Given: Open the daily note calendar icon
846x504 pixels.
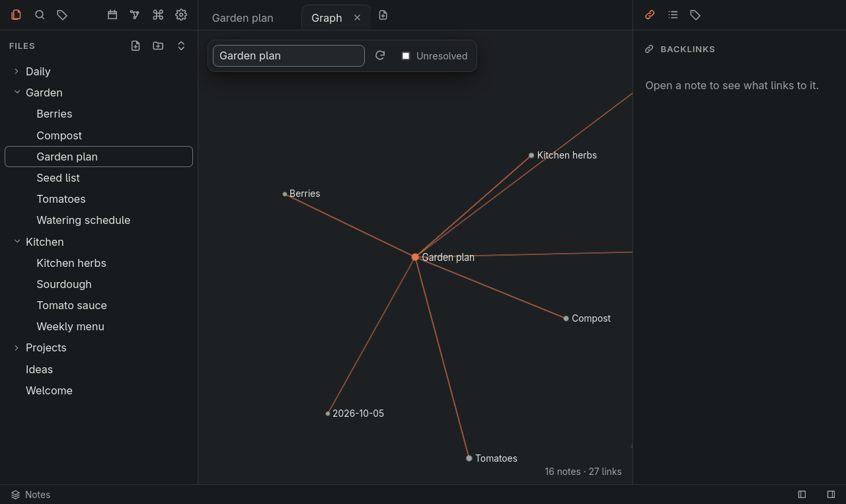Looking at the screenshot, I should 112,15.
